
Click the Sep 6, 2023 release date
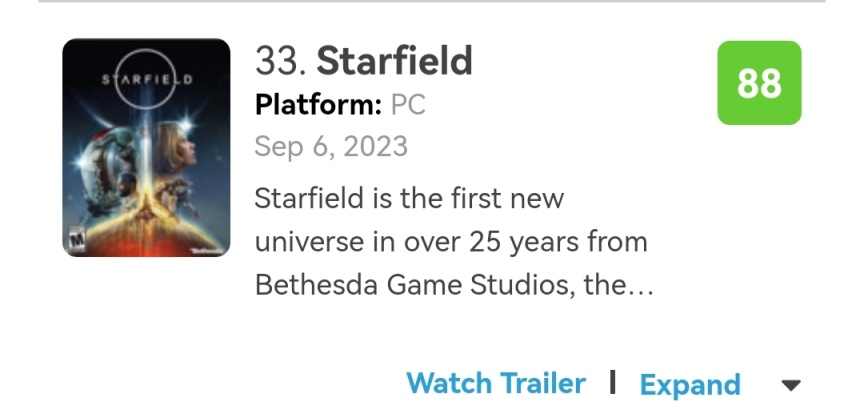331,146
